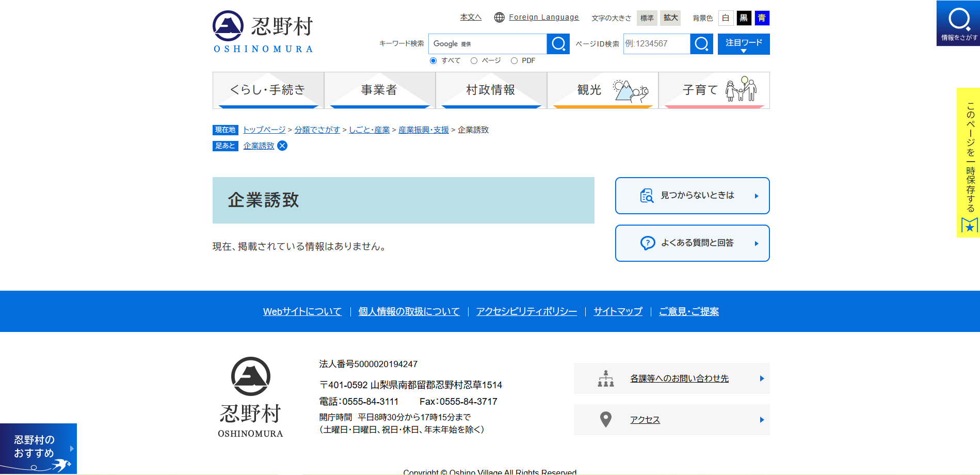Screen dimensions: 980x475
Task: Click the question mark icon in よくある質問と回答
Action: (x=648, y=243)
